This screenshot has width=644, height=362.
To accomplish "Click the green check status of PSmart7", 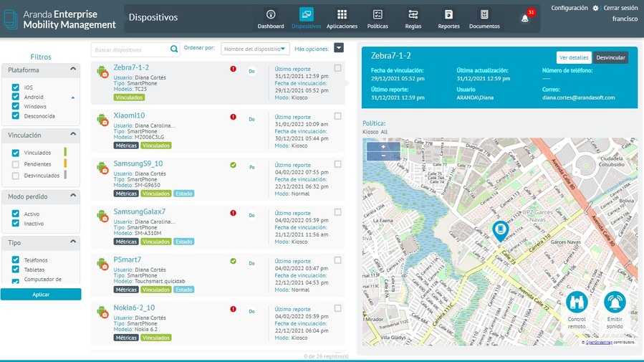I will pos(234,262).
